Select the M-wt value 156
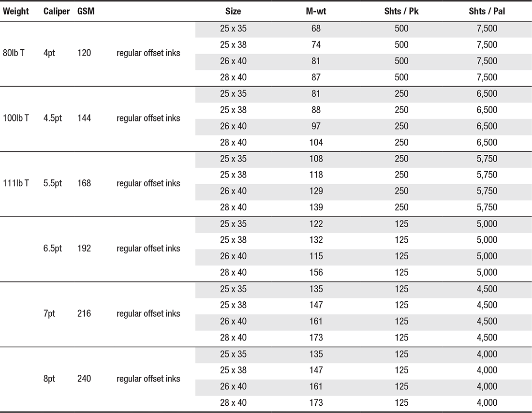This screenshot has height=413, width=532. pos(316,272)
